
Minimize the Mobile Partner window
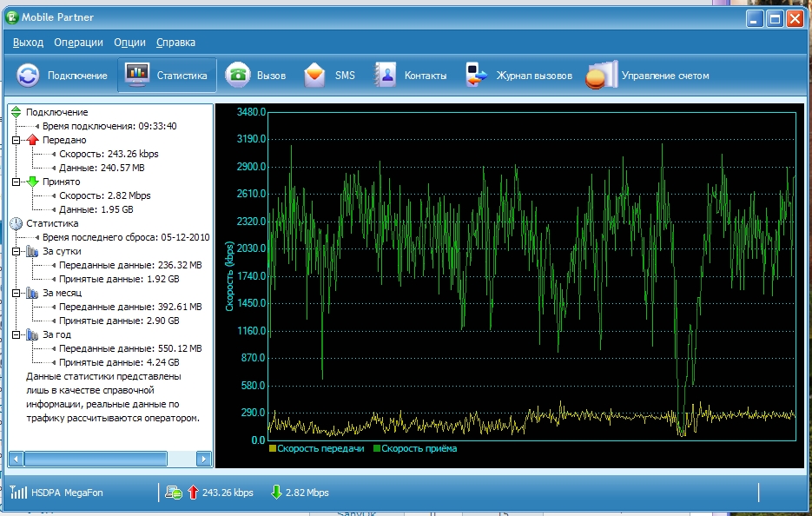[755, 19]
